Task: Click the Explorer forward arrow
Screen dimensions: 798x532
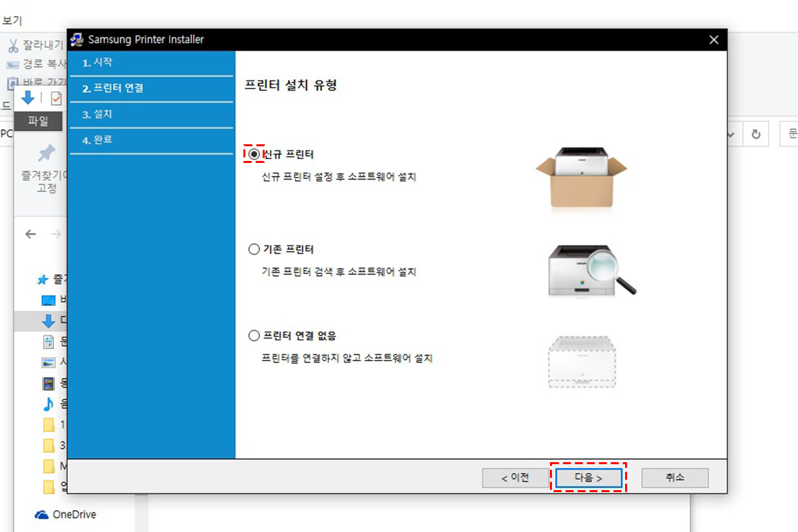Action: tap(57, 234)
